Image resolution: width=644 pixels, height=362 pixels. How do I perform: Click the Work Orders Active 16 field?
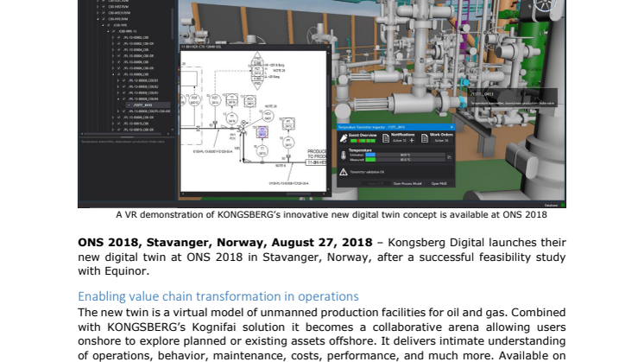point(441,141)
